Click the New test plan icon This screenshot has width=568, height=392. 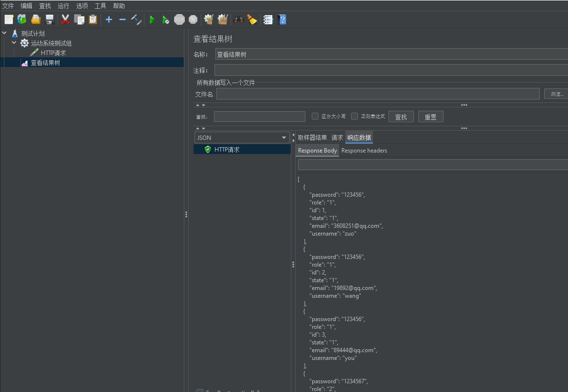(x=9, y=19)
